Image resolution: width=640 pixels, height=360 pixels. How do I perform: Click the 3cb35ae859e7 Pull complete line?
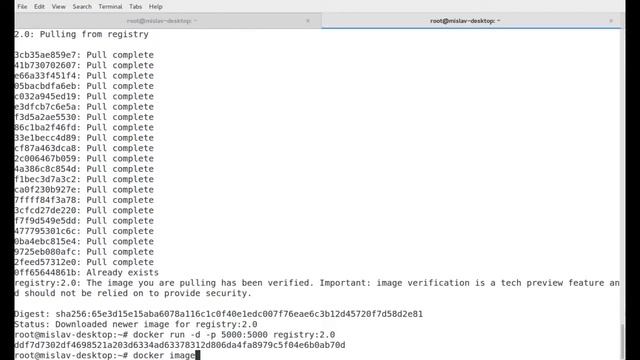(x=84, y=55)
